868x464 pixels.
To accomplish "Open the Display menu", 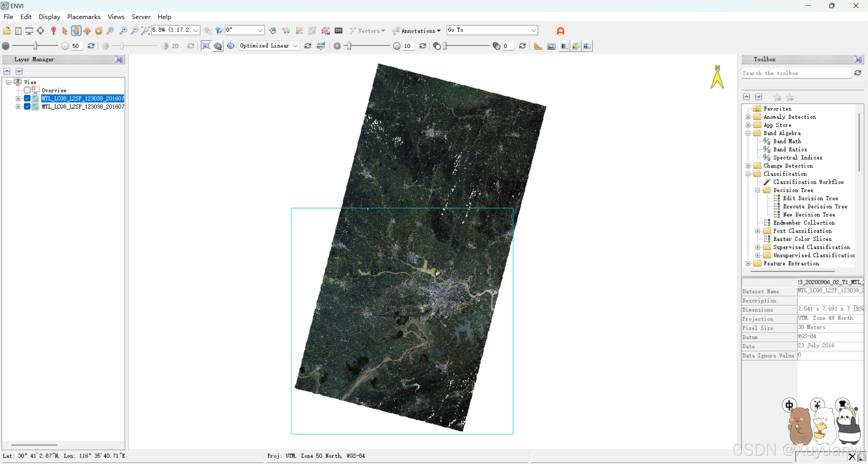I will (49, 17).
